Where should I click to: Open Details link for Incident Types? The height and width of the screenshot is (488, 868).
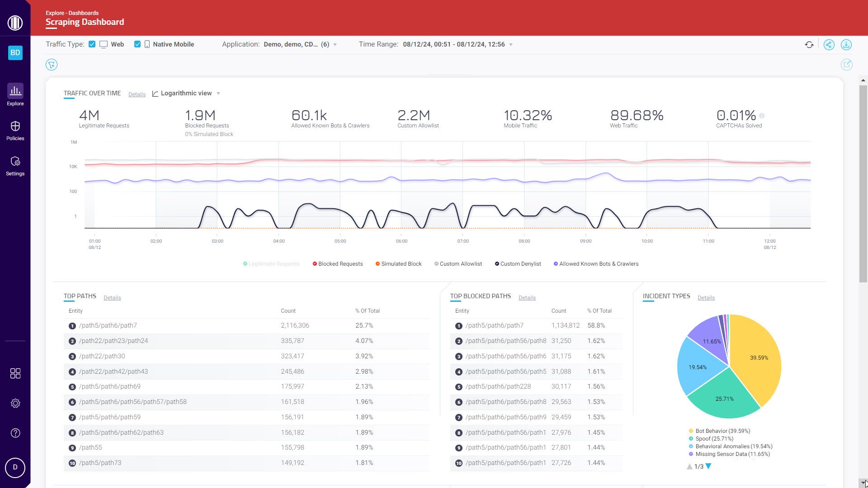[x=706, y=298]
